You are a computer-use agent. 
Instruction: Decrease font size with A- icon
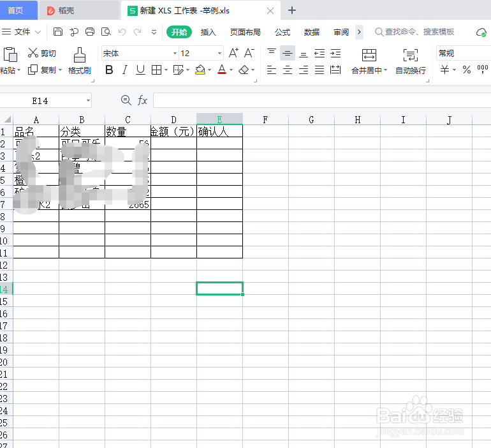click(x=249, y=53)
